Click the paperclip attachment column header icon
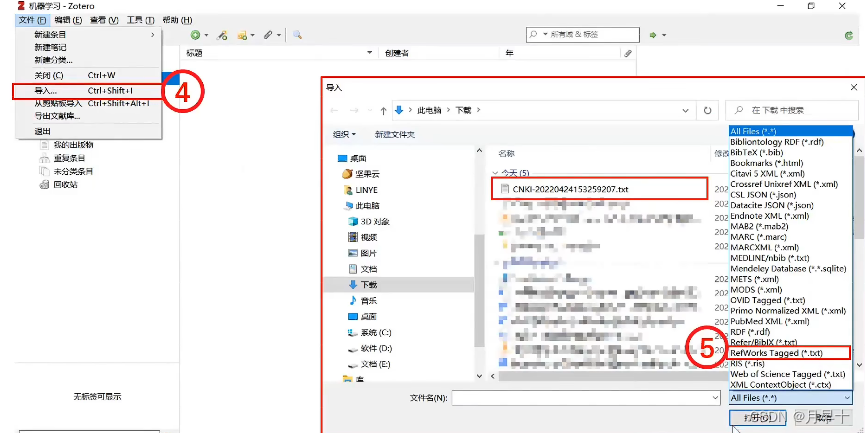Viewport: 865px width, 433px height. [628, 54]
